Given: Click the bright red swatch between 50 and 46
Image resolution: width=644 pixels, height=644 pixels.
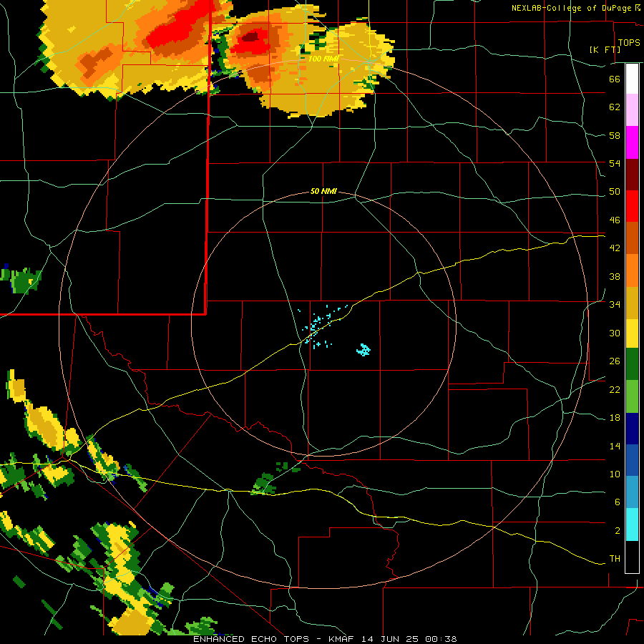Looking at the screenshot, I should point(632,206).
